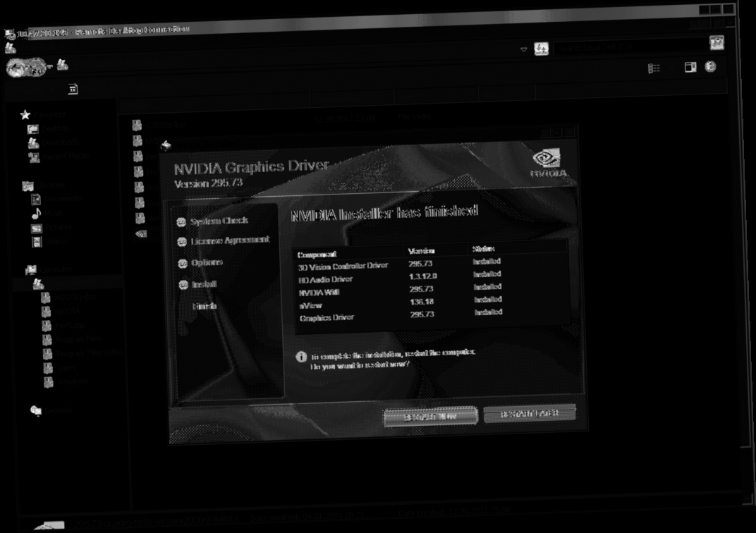
Task: Click the Version column header in installer
Action: point(422,251)
